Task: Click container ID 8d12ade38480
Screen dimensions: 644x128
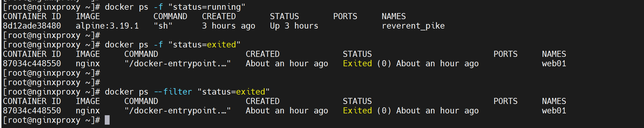Action: point(32,26)
